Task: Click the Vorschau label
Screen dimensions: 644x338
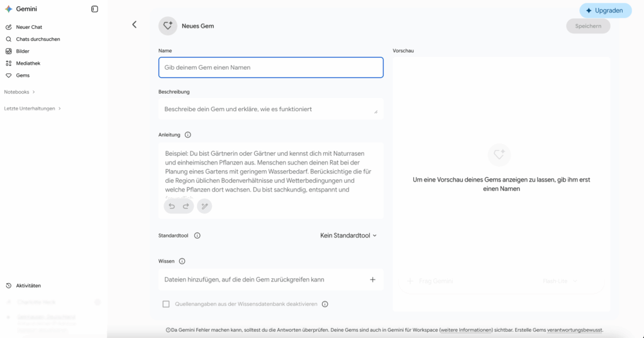Action: (403, 51)
